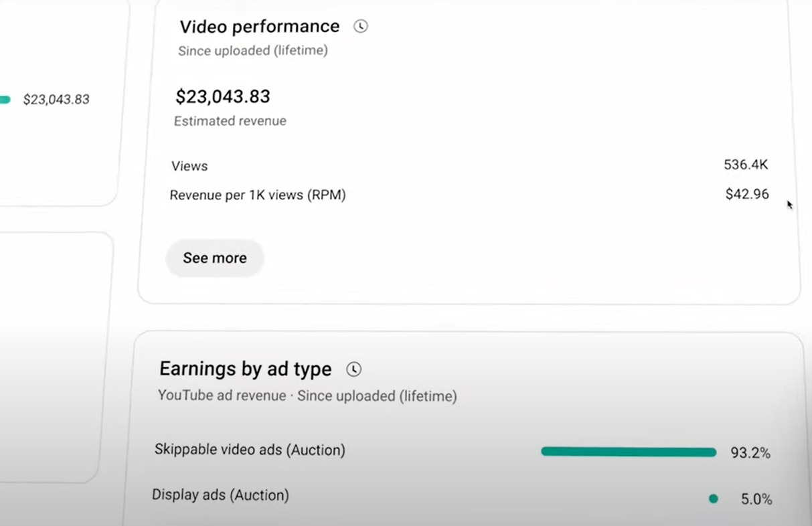Click the Skippable video ads green bar
812x526 pixels.
629,452
